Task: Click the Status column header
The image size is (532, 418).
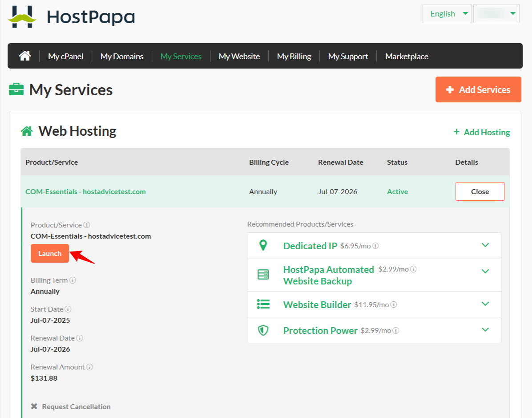Action: (x=397, y=162)
